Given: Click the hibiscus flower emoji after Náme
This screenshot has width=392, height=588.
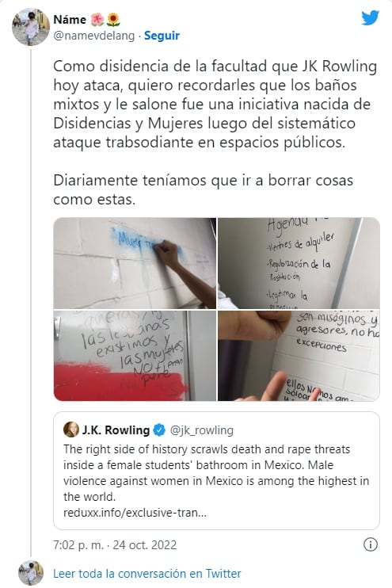Looking at the screenshot, I should click(97, 20).
